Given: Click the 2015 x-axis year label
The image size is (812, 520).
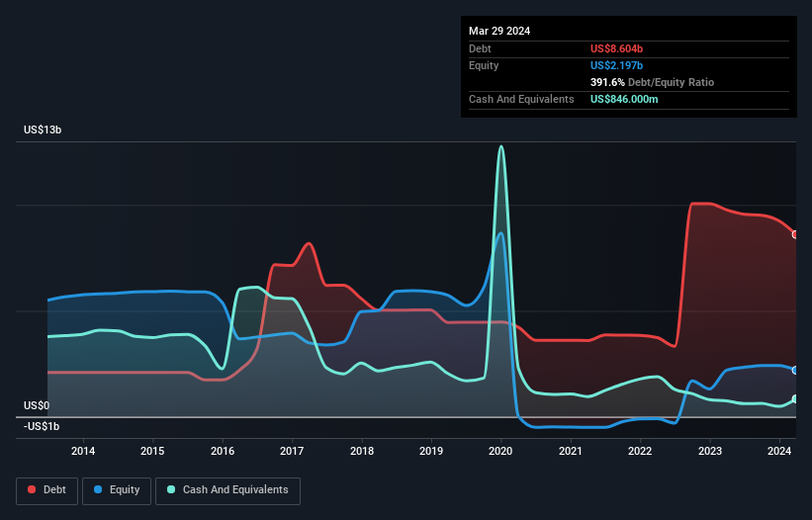Looking at the screenshot, I should [x=152, y=451].
